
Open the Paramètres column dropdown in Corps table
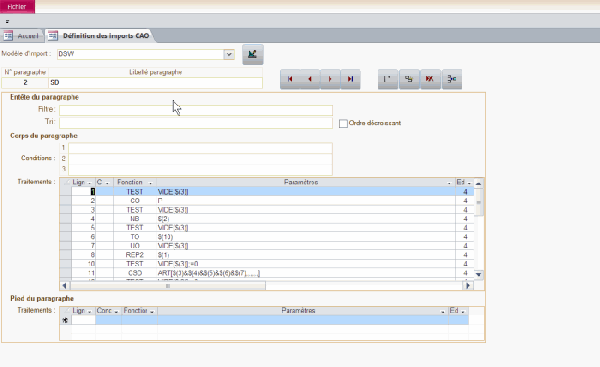point(449,183)
